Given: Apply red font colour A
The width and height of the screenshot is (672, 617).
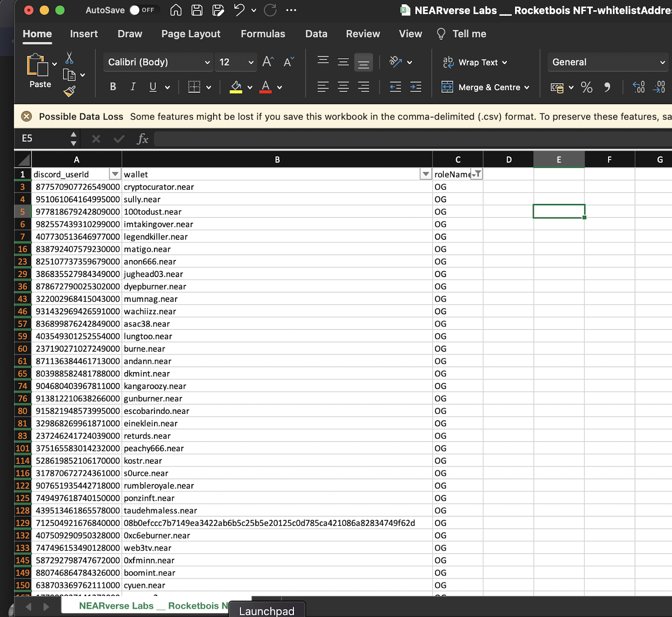Looking at the screenshot, I should pyautogui.click(x=265, y=87).
